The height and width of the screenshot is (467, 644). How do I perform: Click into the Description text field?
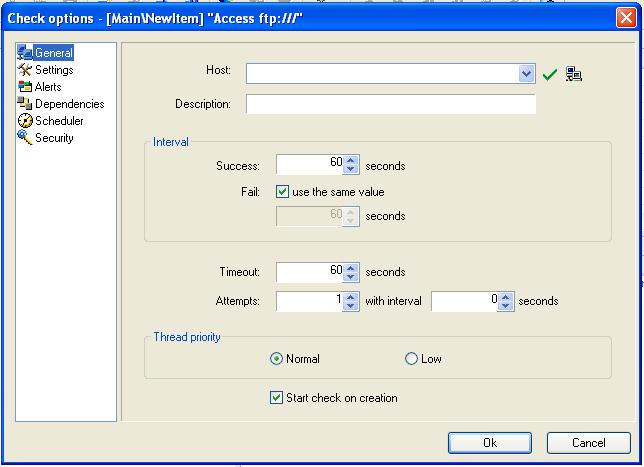[391, 104]
